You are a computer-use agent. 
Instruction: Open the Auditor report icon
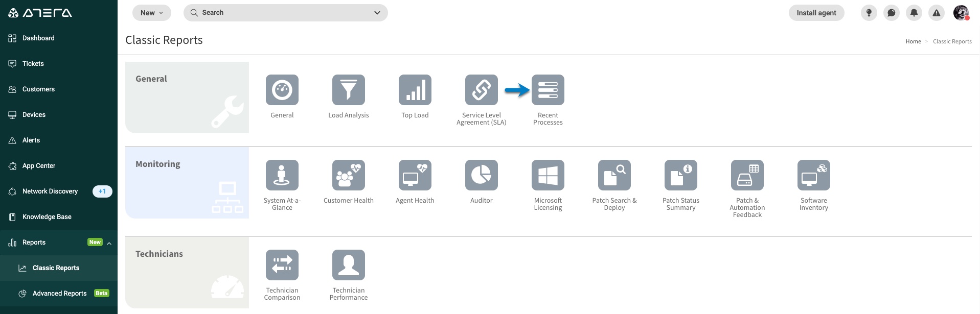(x=481, y=175)
